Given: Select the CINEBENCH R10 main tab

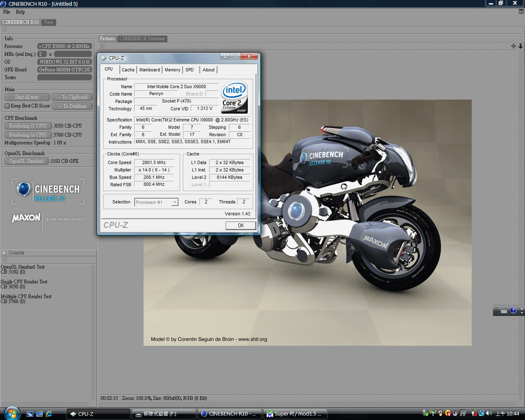Looking at the screenshot, I should pyautogui.click(x=21, y=22).
